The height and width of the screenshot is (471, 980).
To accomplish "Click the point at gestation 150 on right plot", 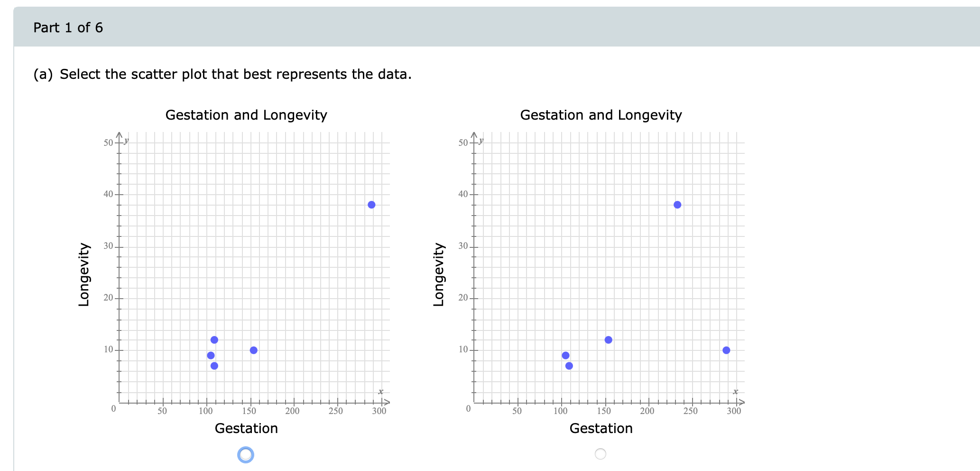I will pos(608,339).
